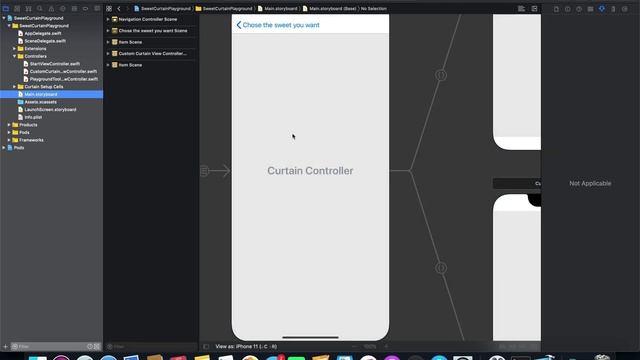The image size is (640, 360).
Task: Click View as: iPhone 11 device button
Action: (x=246, y=347)
